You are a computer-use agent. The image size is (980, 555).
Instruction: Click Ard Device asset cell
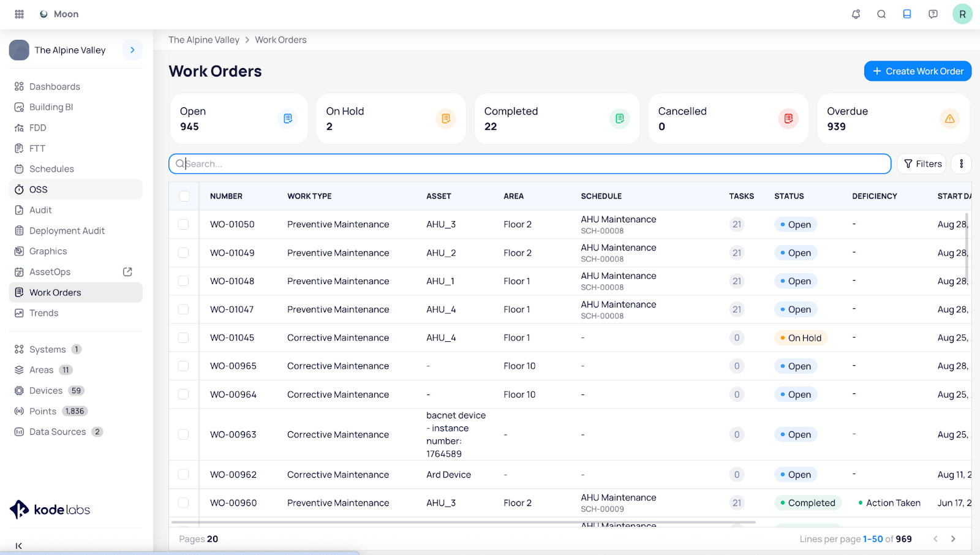coord(449,475)
